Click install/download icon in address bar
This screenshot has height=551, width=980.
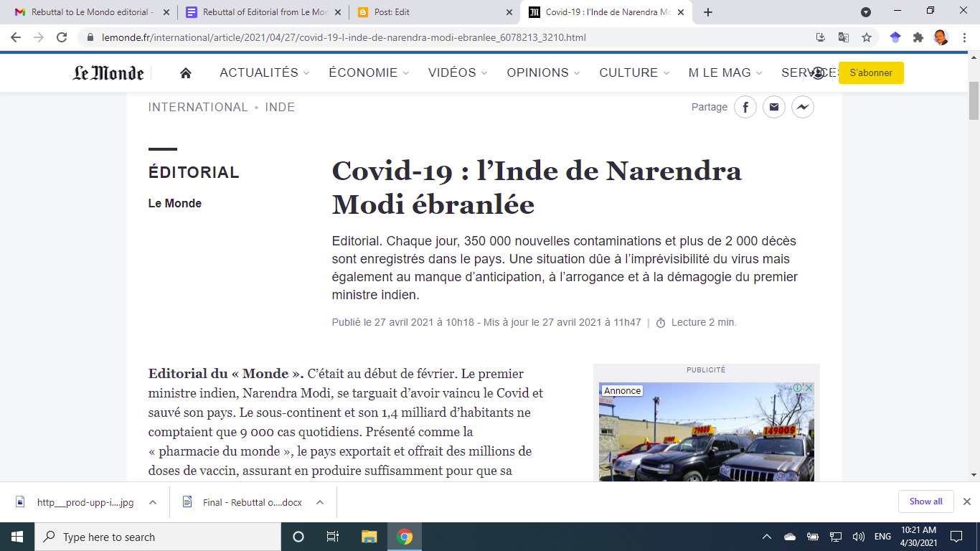click(x=821, y=37)
